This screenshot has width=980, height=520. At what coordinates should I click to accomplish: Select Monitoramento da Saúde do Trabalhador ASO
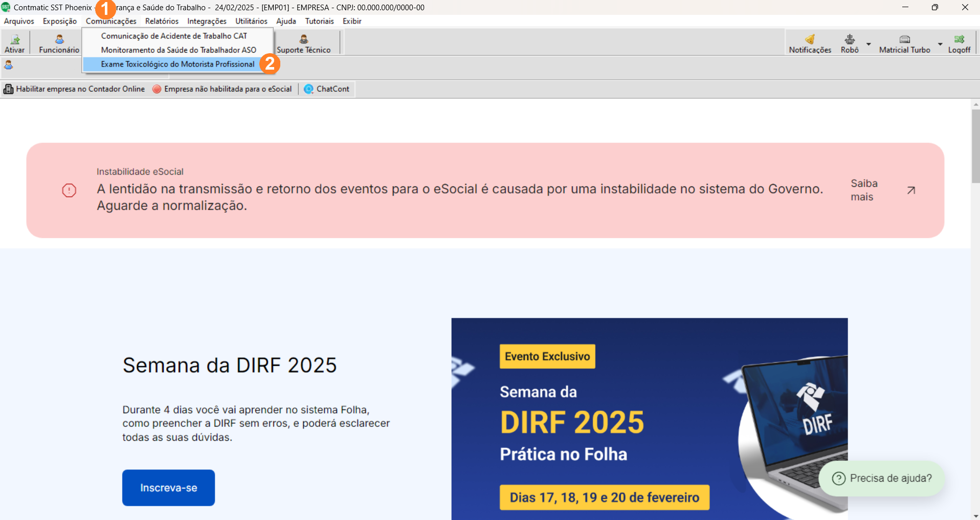tap(178, 50)
